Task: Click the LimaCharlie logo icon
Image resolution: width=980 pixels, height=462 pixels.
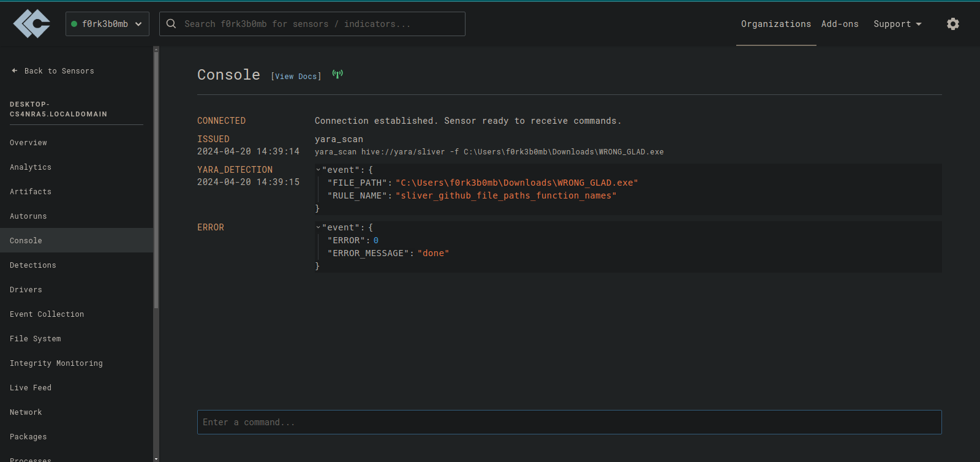Action: tap(32, 24)
